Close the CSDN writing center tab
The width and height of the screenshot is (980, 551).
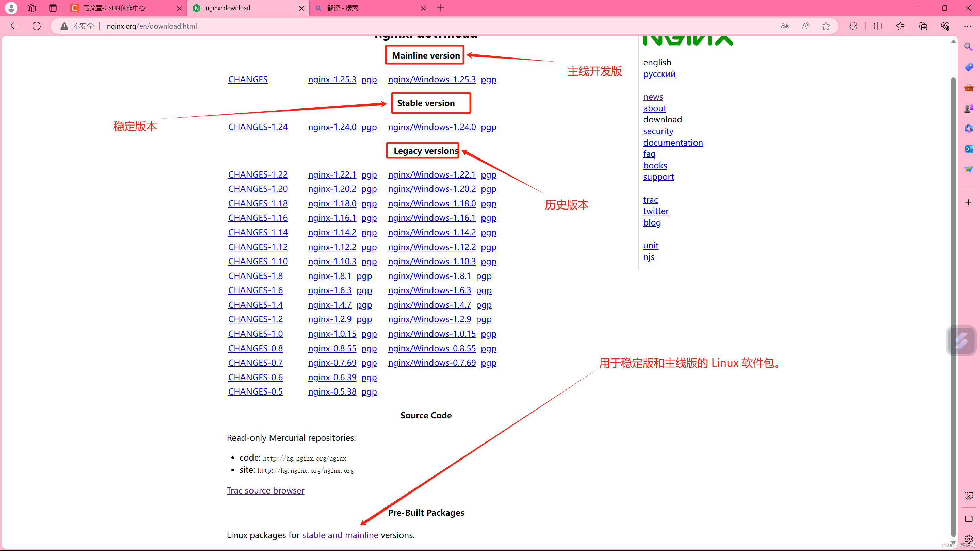coord(179,8)
